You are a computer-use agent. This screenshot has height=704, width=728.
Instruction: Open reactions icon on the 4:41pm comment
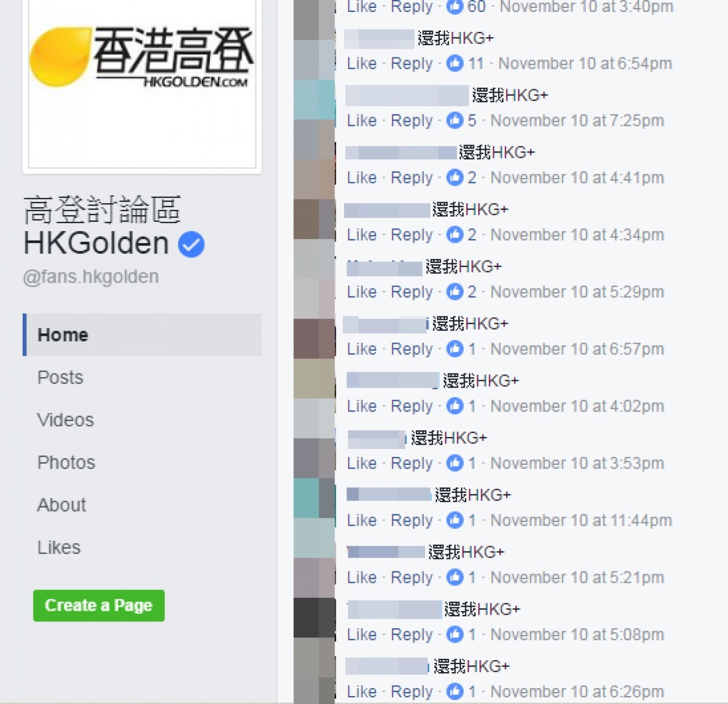pyautogui.click(x=455, y=177)
